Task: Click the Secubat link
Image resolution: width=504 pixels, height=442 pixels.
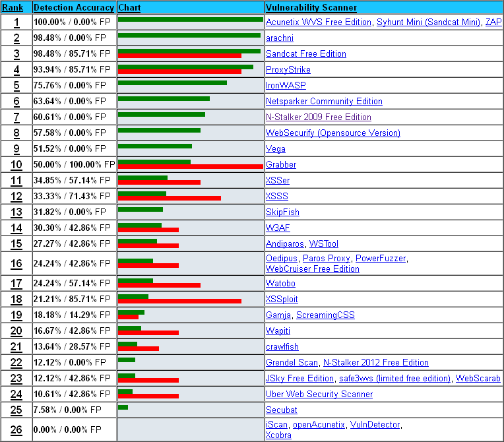Action: click(282, 410)
